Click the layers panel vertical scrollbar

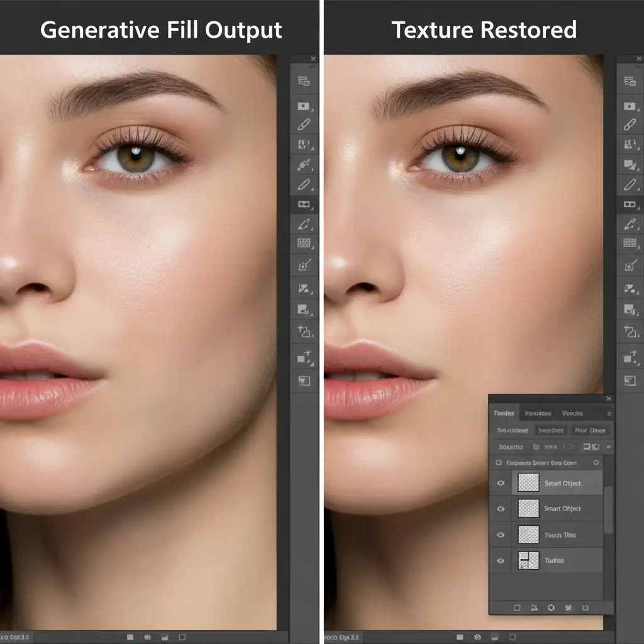click(x=608, y=509)
